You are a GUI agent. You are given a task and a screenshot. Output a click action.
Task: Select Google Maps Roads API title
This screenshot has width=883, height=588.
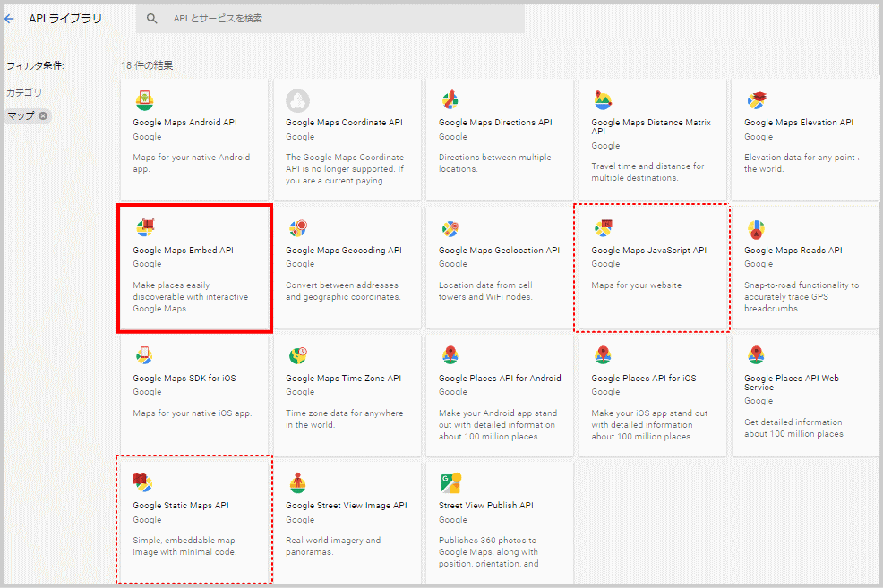pos(793,251)
